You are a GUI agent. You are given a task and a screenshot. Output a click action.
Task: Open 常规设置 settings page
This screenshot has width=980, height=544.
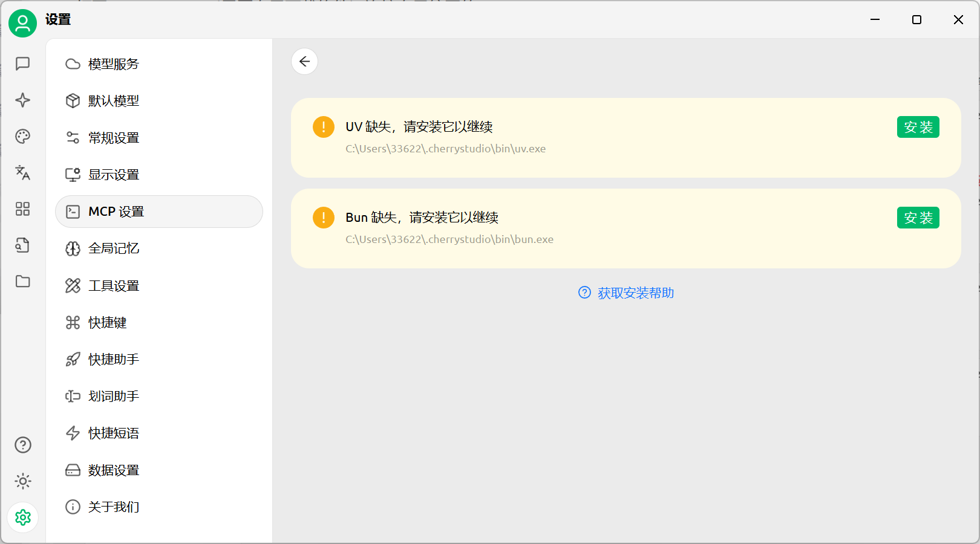[x=113, y=138]
